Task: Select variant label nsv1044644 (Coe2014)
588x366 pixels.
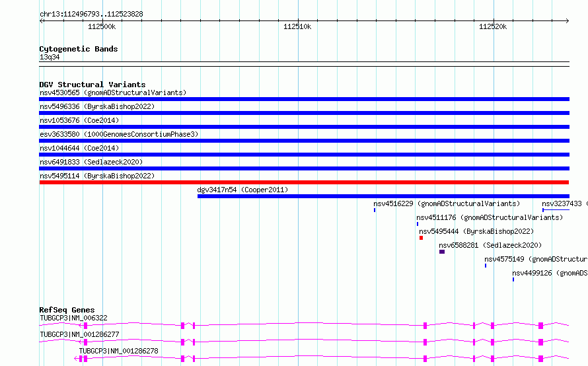Action: pos(79,148)
